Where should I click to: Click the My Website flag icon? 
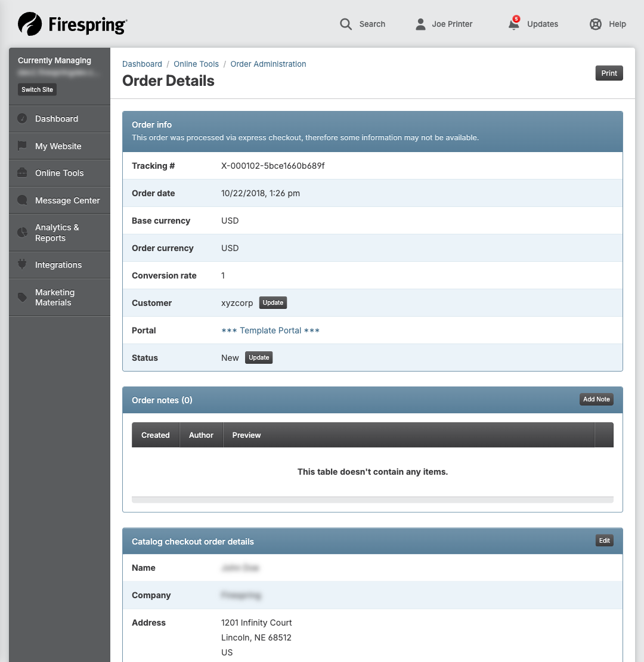pyautogui.click(x=22, y=146)
